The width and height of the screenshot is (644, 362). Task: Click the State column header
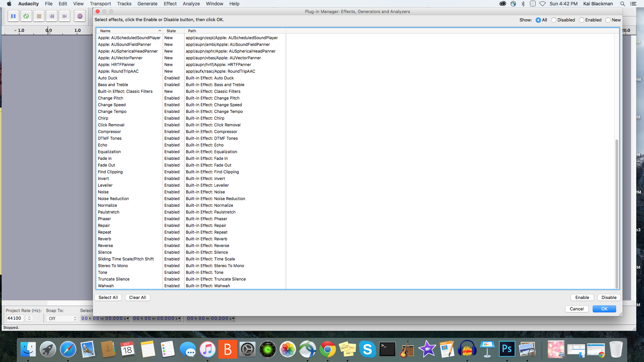[173, 31]
